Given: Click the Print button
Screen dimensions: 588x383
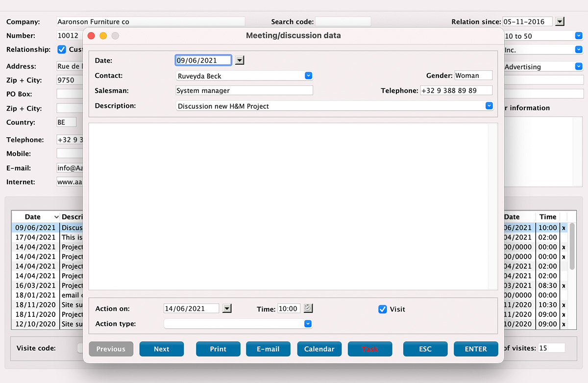Looking at the screenshot, I should click(218, 349).
